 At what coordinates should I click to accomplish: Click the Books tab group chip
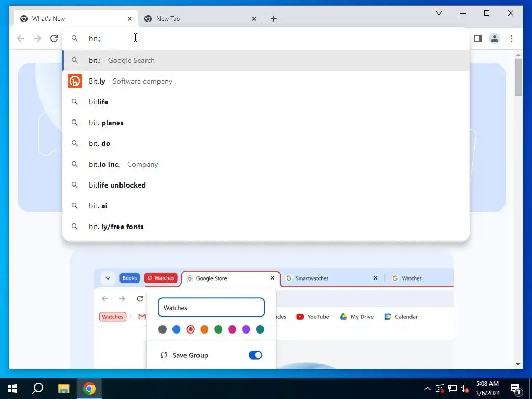[129, 278]
